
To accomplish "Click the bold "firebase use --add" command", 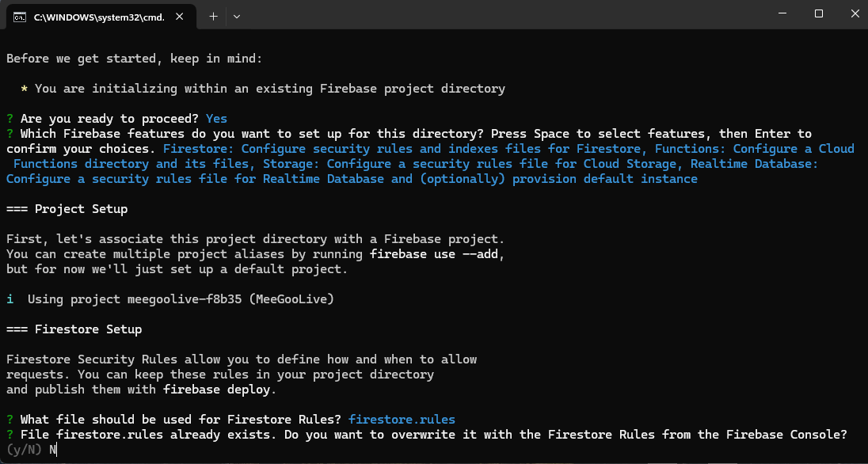I will [436, 254].
